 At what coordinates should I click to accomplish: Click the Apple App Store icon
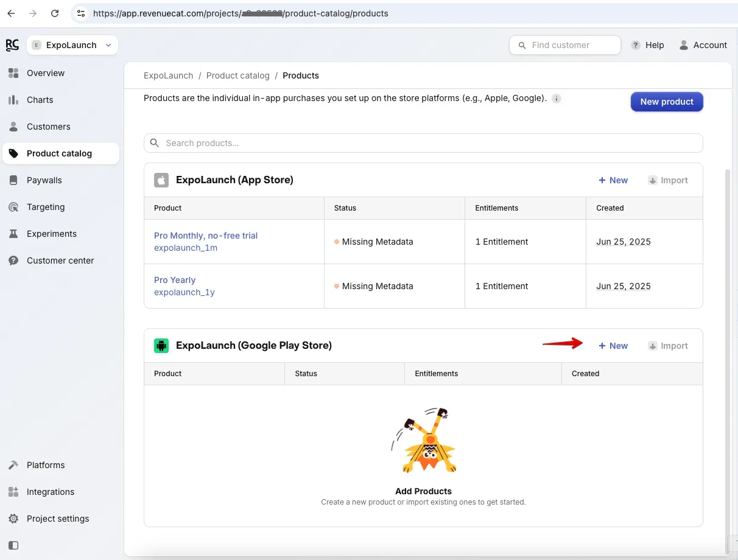(x=161, y=180)
